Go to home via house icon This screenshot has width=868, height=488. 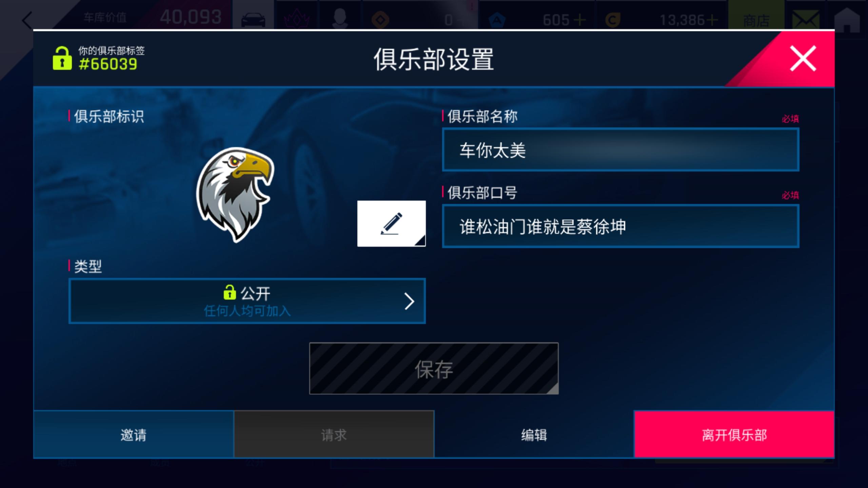pos(847,20)
